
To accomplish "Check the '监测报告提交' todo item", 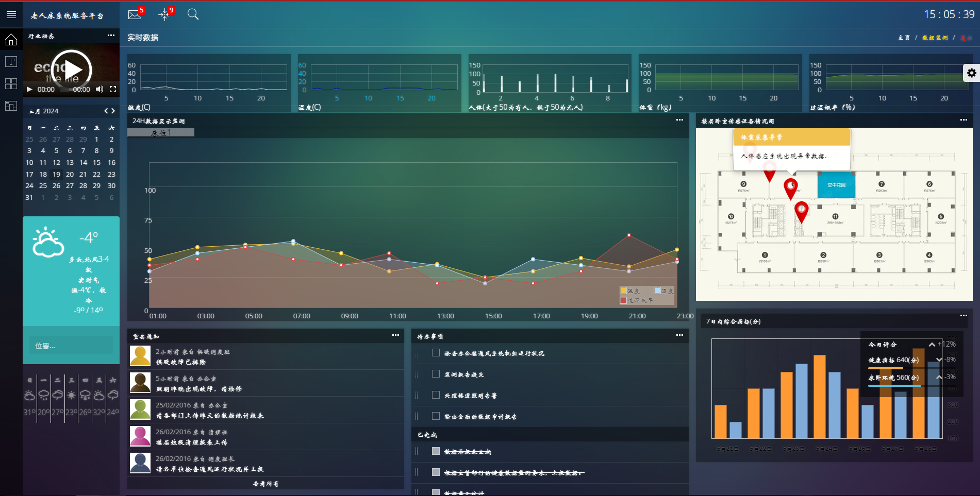I will point(436,374).
